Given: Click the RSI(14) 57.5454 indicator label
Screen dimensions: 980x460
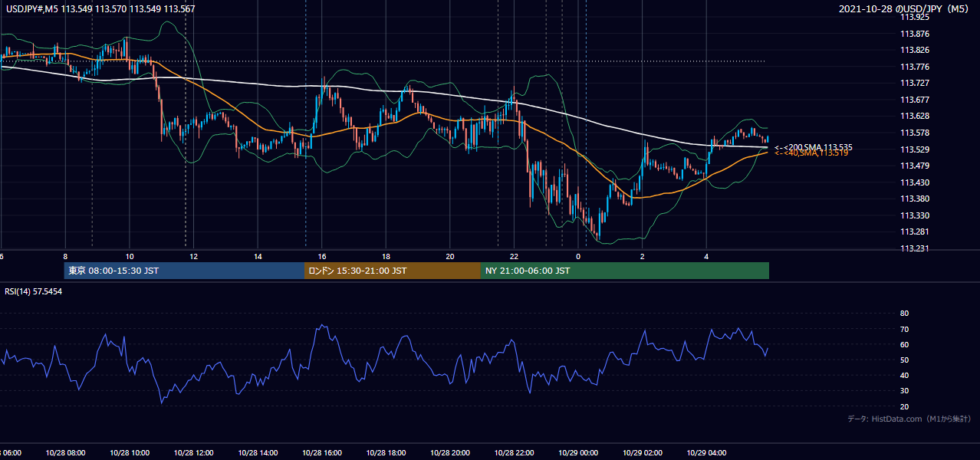Looking at the screenshot, I should click(34, 291).
